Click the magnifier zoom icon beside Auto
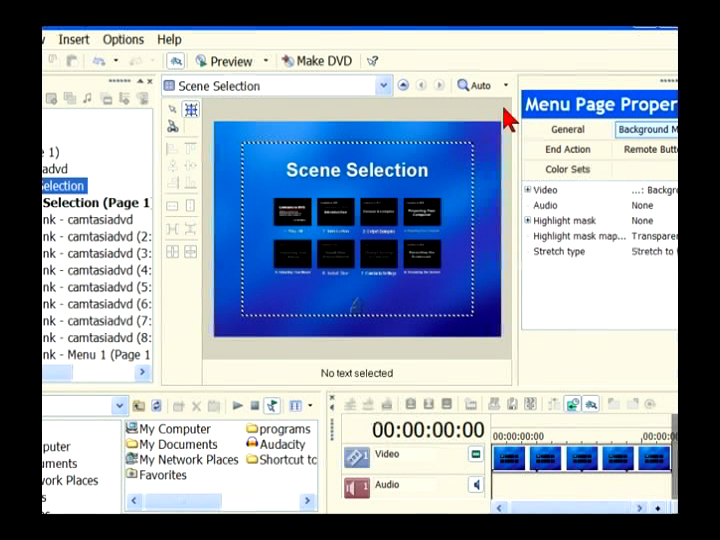Screen dimensions: 720x540 pos(463,86)
